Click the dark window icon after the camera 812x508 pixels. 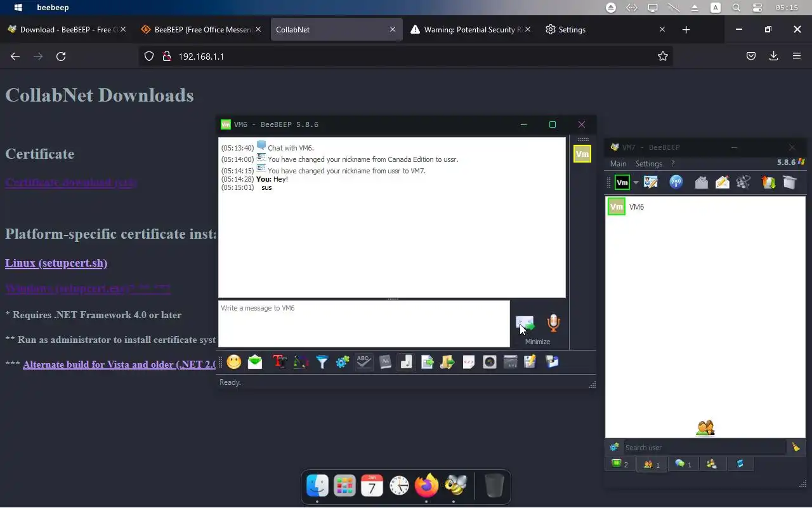(x=510, y=362)
